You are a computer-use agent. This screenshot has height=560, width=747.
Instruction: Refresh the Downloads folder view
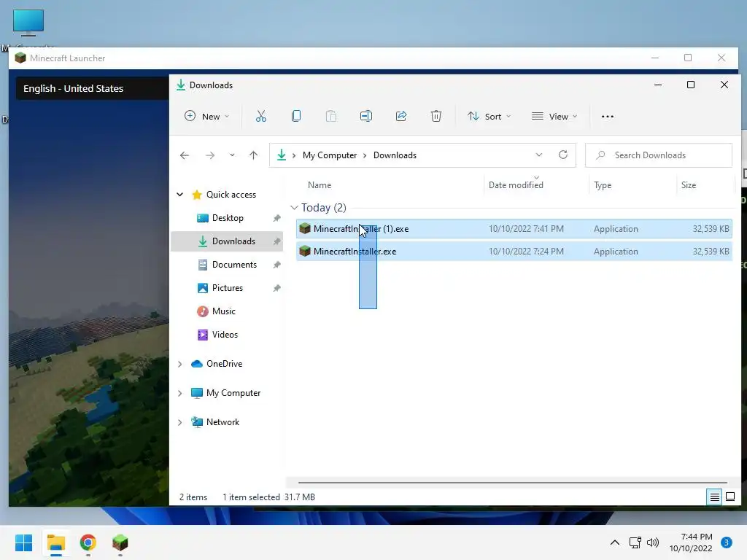563,155
